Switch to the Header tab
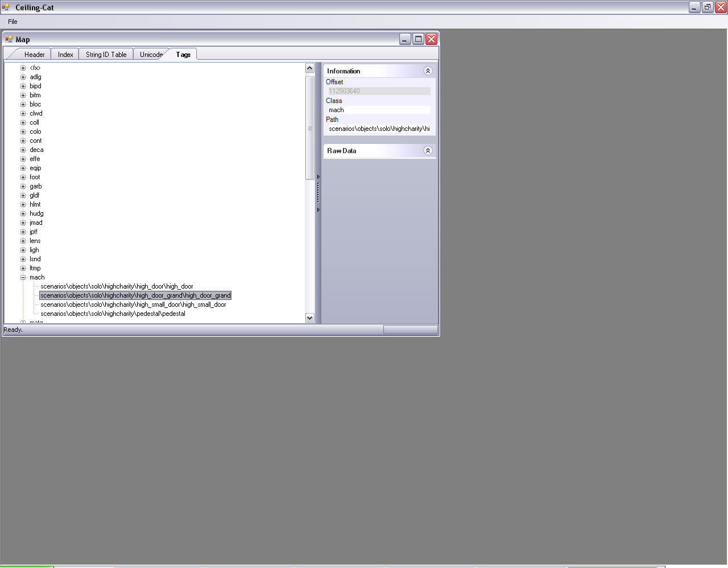Image resolution: width=728 pixels, height=568 pixels. coord(34,55)
